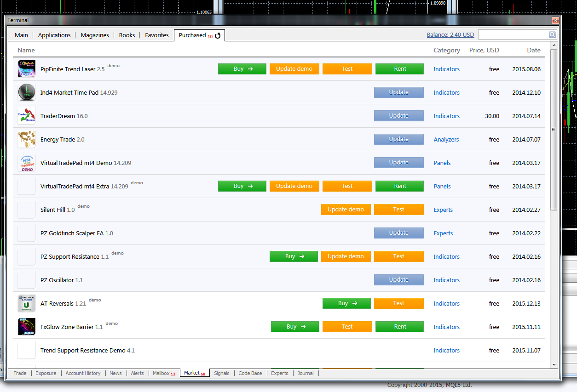Click the search magnifier icon
This screenshot has width=577, height=392.
[552, 35]
